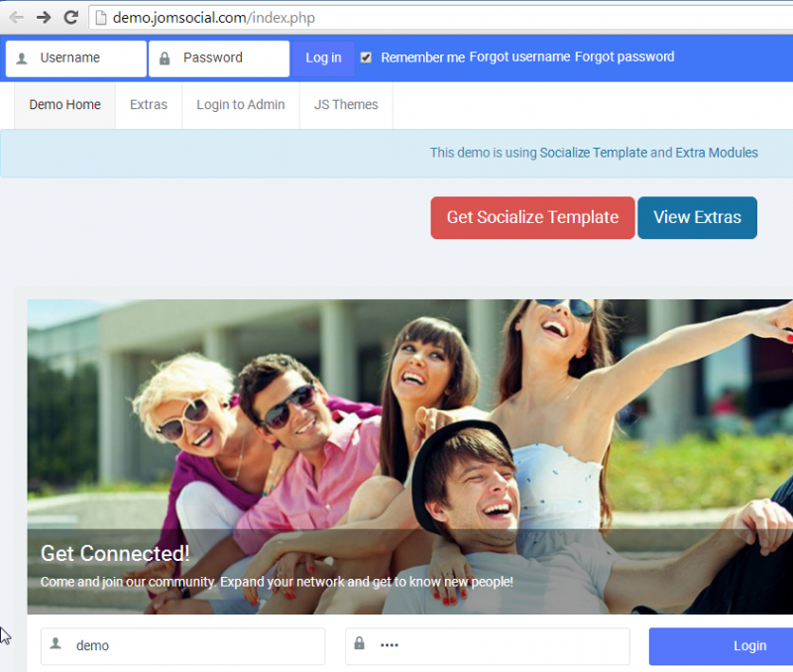The image size is (793, 672).
Task: Follow the Forgot username link
Action: (x=519, y=57)
